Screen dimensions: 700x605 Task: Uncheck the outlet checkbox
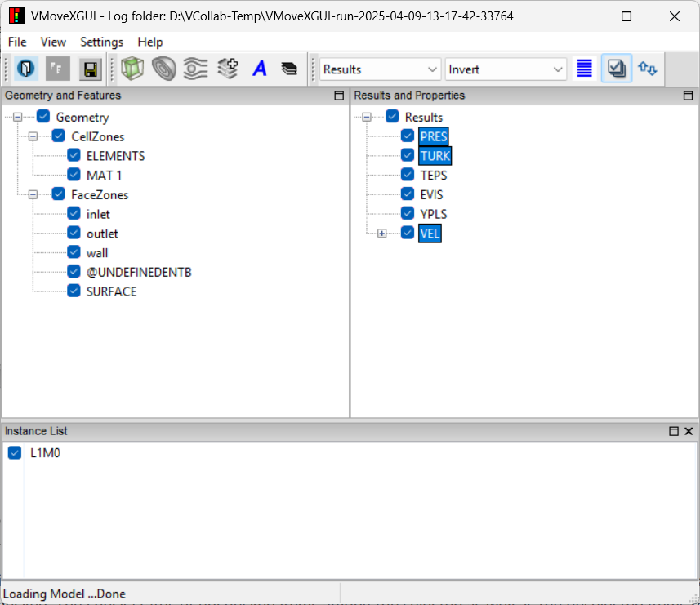coord(74,233)
